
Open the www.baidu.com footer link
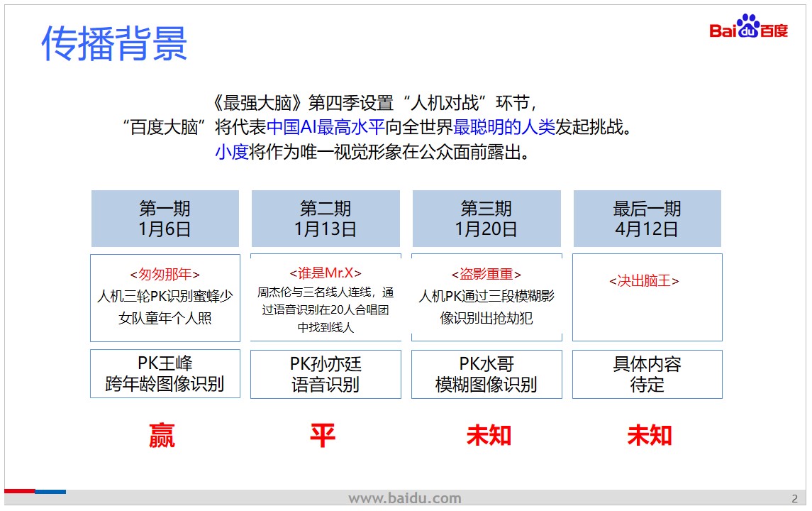pos(405,498)
